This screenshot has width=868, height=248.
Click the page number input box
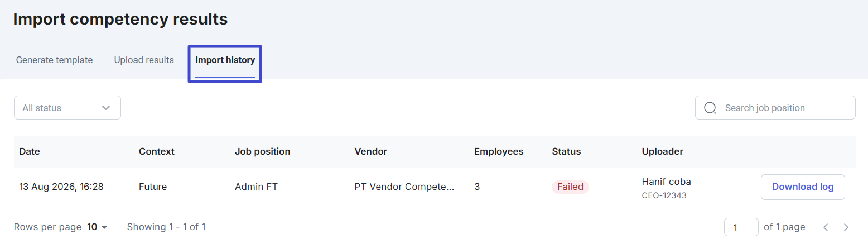pos(741,227)
